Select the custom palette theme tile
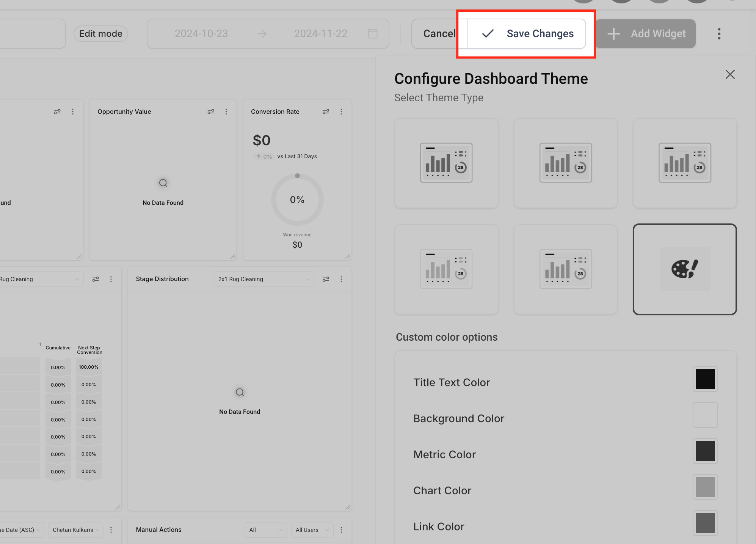Image resolution: width=756 pixels, height=544 pixels. tap(684, 269)
